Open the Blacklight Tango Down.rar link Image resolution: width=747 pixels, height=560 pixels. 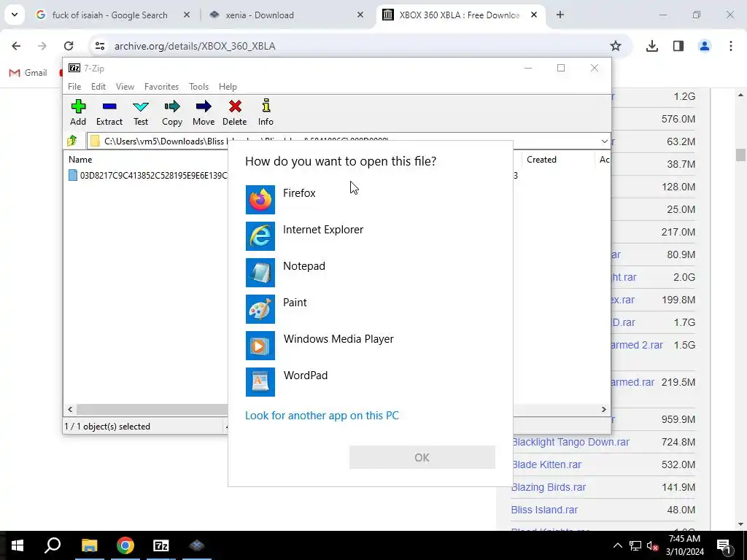coord(570,442)
